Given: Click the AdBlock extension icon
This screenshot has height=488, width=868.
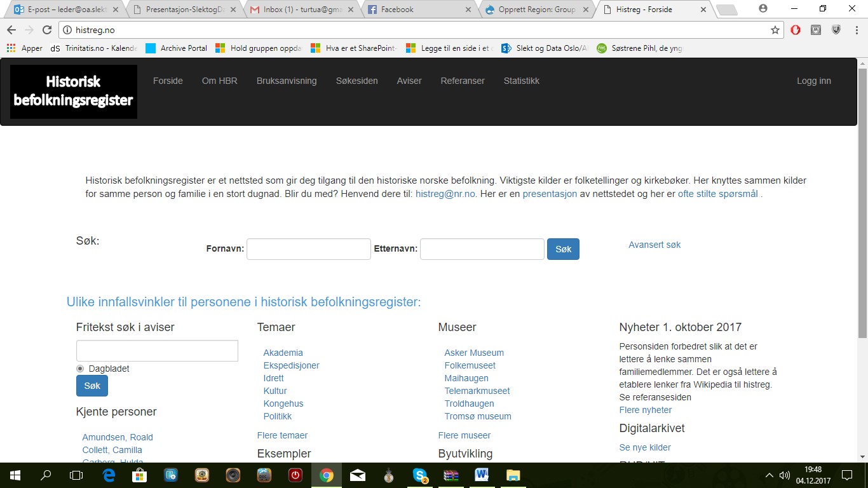Looking at the screenshot, I should pyautogui.click(x=795, y=30).
